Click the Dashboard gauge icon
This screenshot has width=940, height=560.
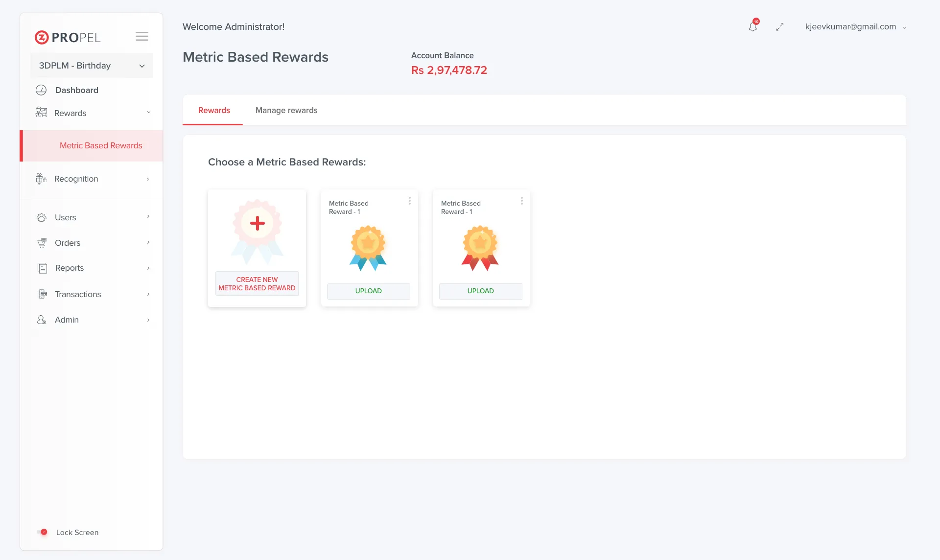[41, 90]
